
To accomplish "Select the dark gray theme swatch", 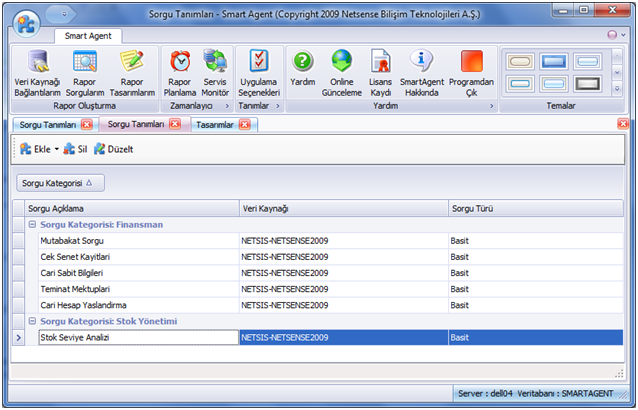I will 588,84.
